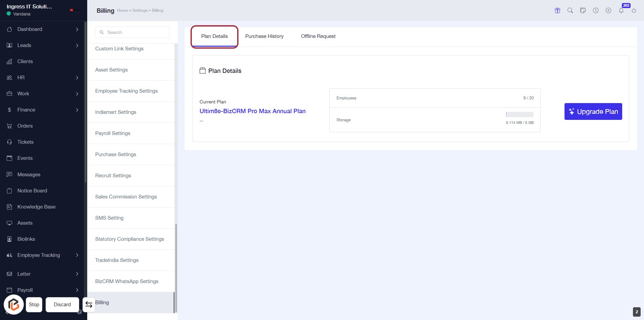Click the magnifier search icon in header
644x320 pixels.
click(570, 10)
